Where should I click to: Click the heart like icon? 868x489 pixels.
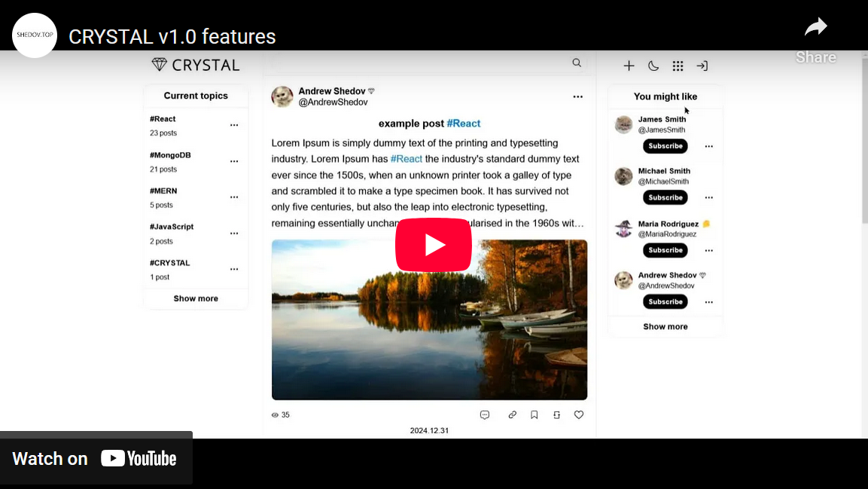(578, 415)
